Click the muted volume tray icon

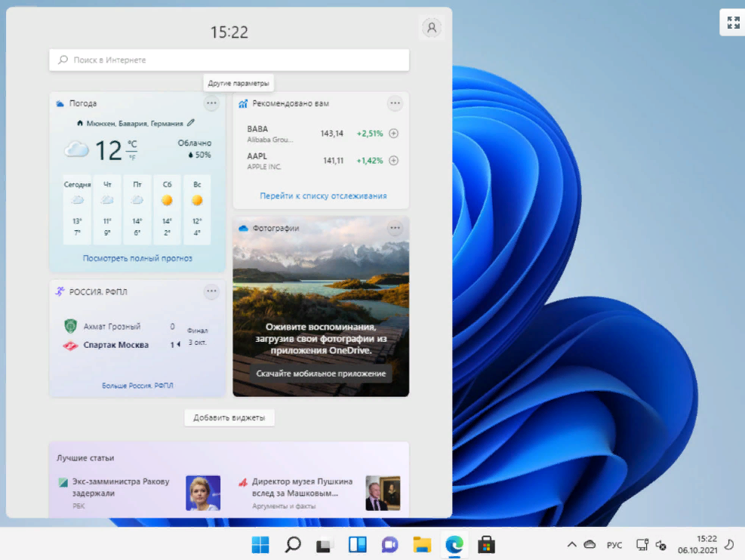661,545
